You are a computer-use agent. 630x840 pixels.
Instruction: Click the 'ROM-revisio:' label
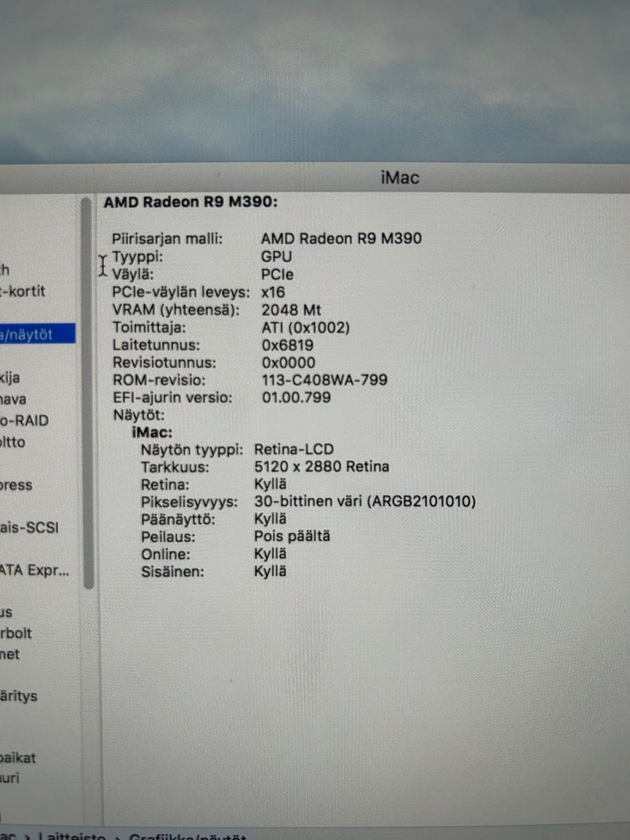(x=159, y=380)
